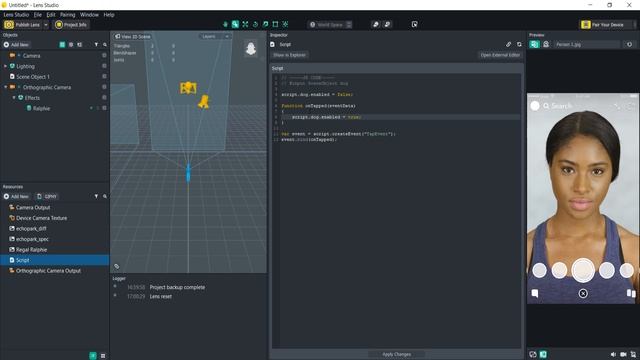Open the Pairing menu
Image resolution: width=640 pixels, height=360 pixels.
[x=68, y=15]
